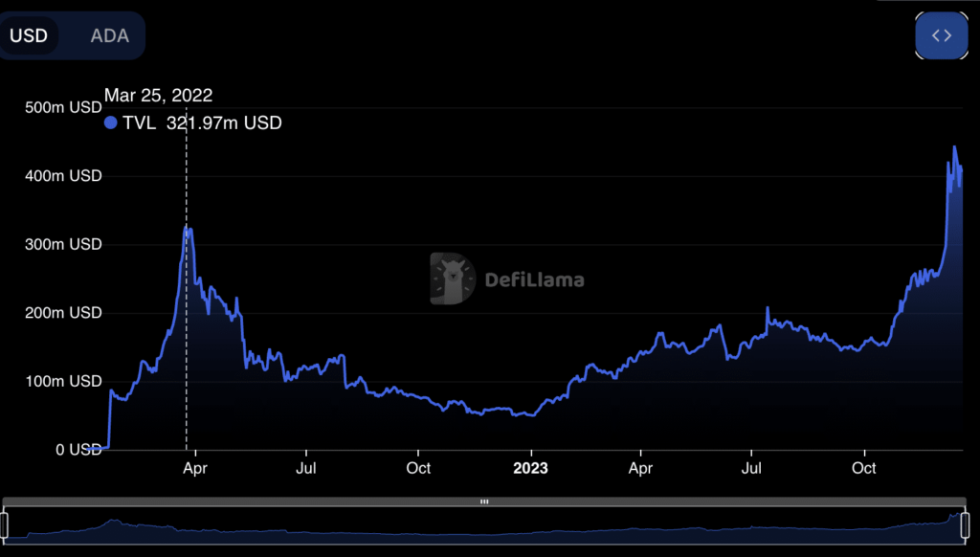Click the DefiLlama llama logo watermark

coord(453,279)
